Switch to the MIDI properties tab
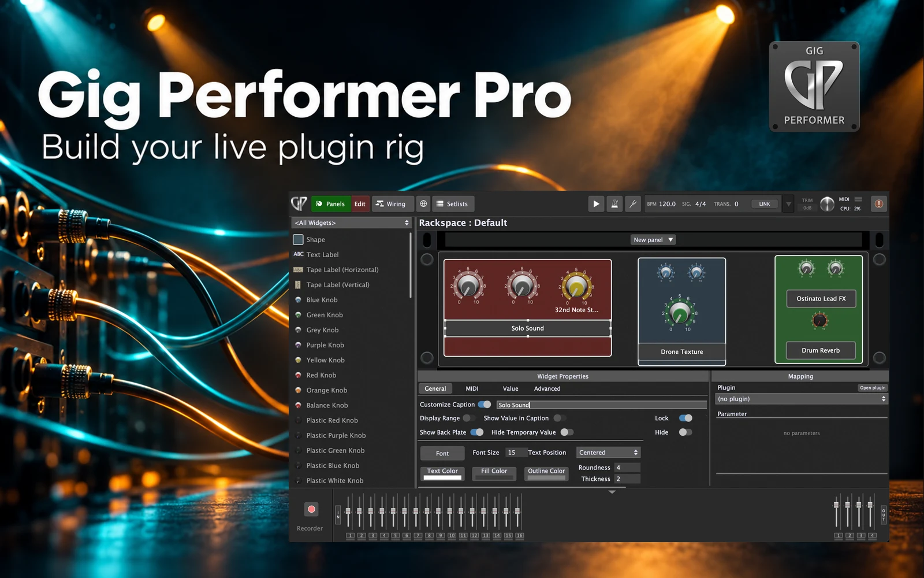The image size is (924, 578). pos(472,388)
